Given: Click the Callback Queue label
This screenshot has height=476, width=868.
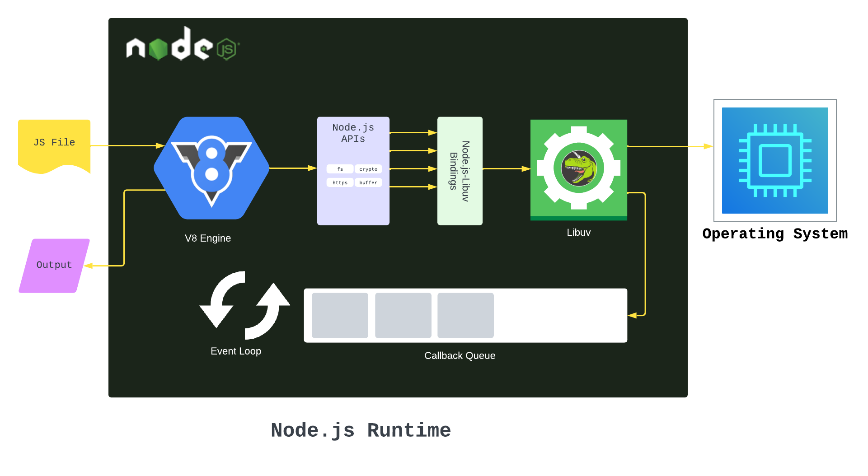Looking at the screenshot, I should [x=460, y=356].
